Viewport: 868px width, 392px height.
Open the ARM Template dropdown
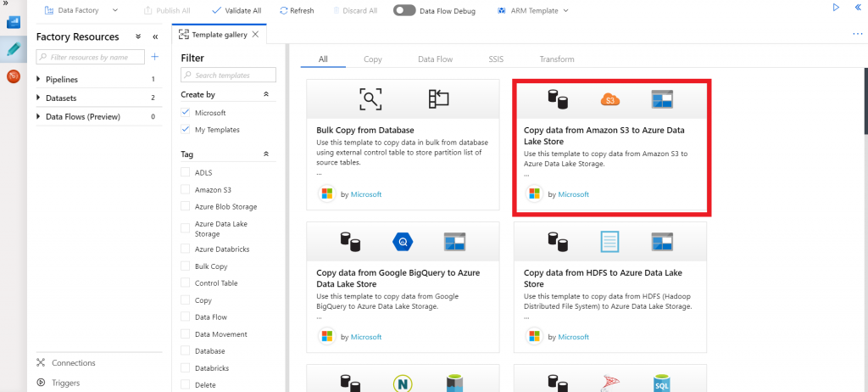[x=533, y=10]
